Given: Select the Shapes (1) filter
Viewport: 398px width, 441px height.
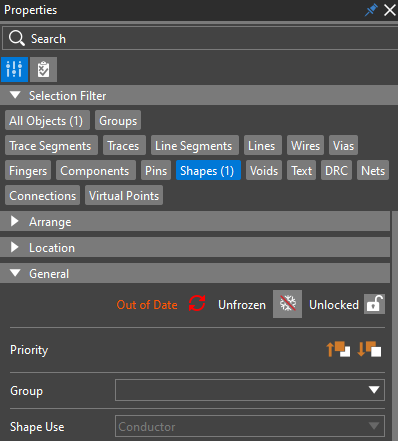Looking at the screenshot, I should coord(208,170).
